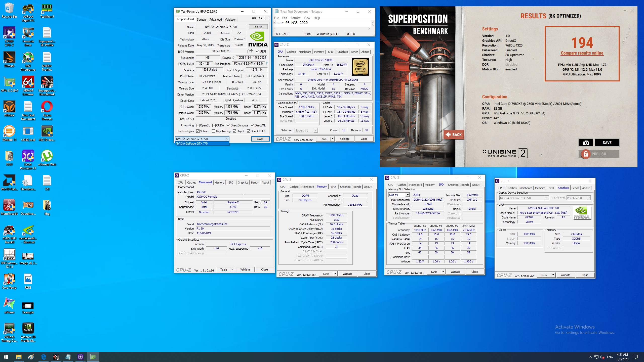Enable Ray Tracing checkbox in GPU-Z

point(214,131)
